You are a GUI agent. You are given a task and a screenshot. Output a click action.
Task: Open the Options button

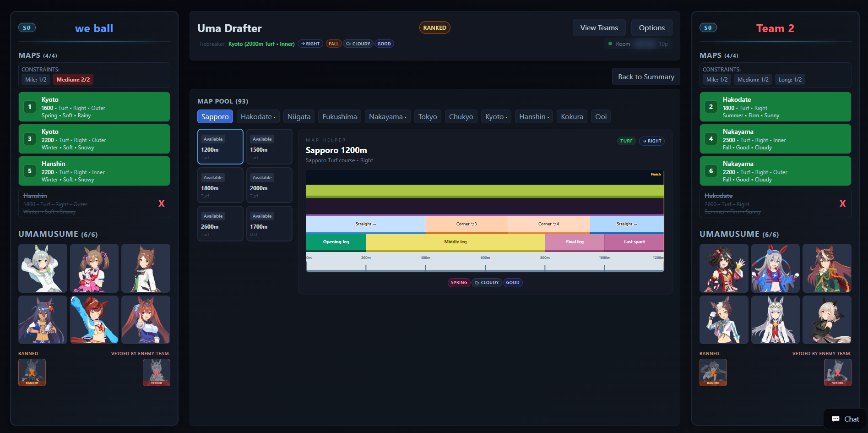pos(652,27)
